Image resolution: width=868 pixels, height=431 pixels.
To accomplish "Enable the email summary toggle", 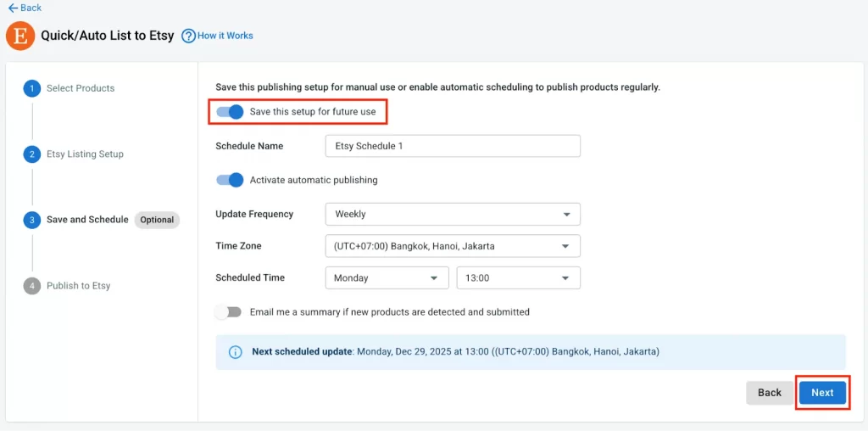I will tap(229, 312).
